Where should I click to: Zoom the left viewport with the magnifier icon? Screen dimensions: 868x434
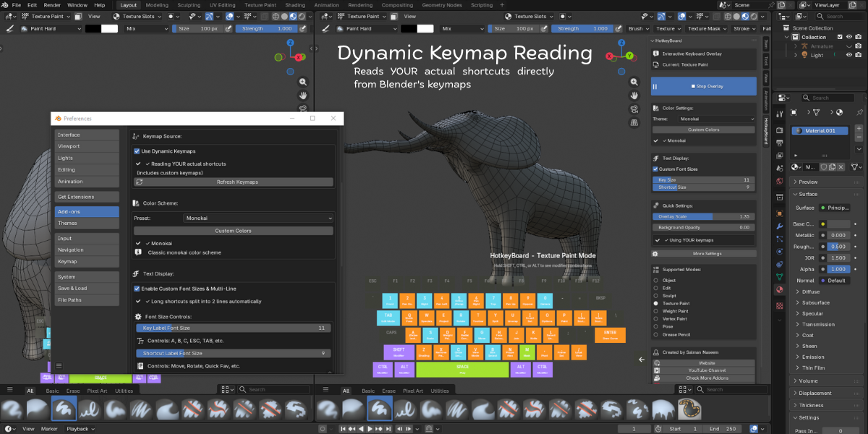coord(303,82)
